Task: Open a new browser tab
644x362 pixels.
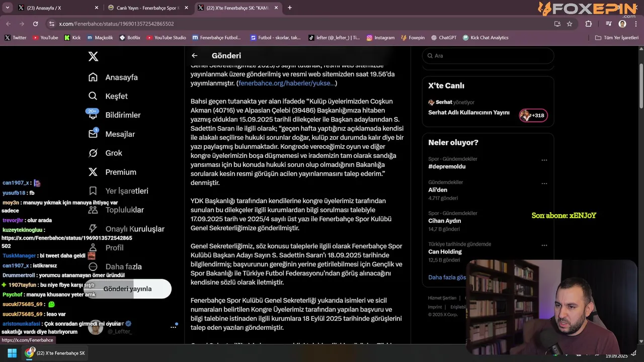Action: pyautogui.click(x=290, y=8)
